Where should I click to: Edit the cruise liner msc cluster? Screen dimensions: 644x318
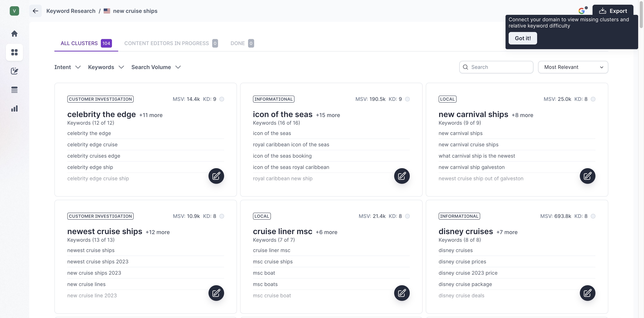click(402, 293)
